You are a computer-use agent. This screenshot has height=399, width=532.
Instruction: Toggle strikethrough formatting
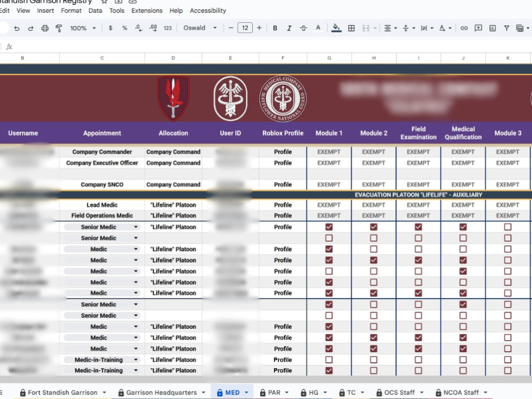(x=303, y=28)
